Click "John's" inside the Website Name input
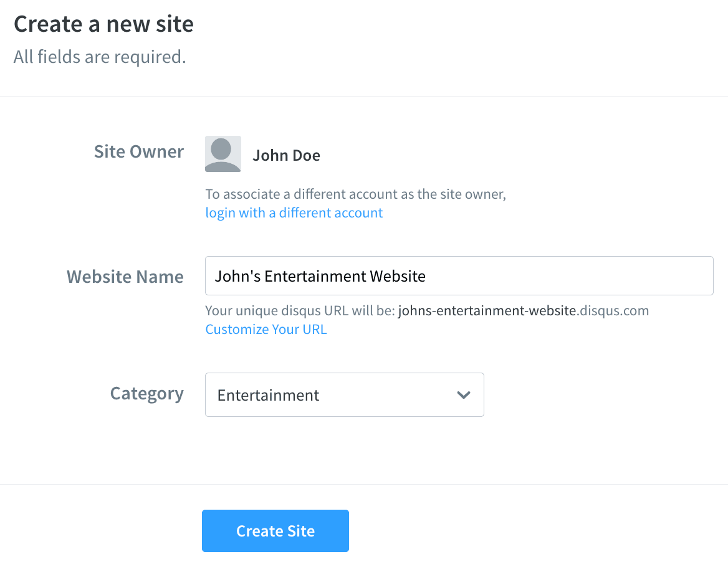728x572 pixels. tap(237, 276)
